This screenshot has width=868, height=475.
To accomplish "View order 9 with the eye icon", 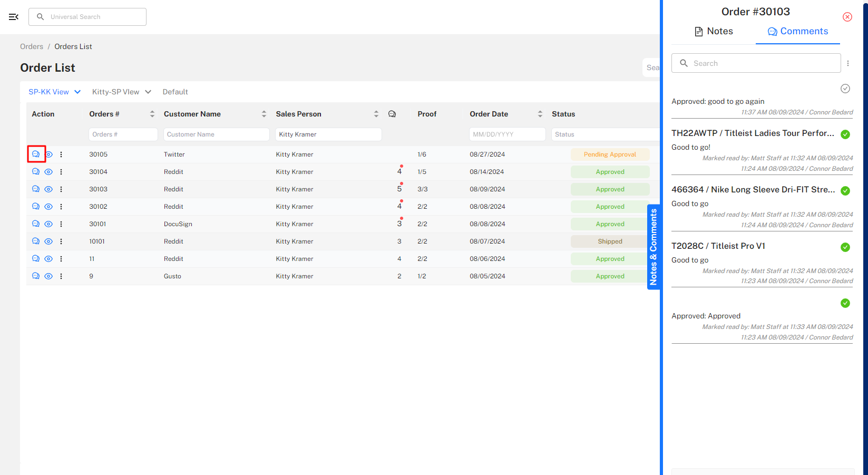I will click(48, 276).
